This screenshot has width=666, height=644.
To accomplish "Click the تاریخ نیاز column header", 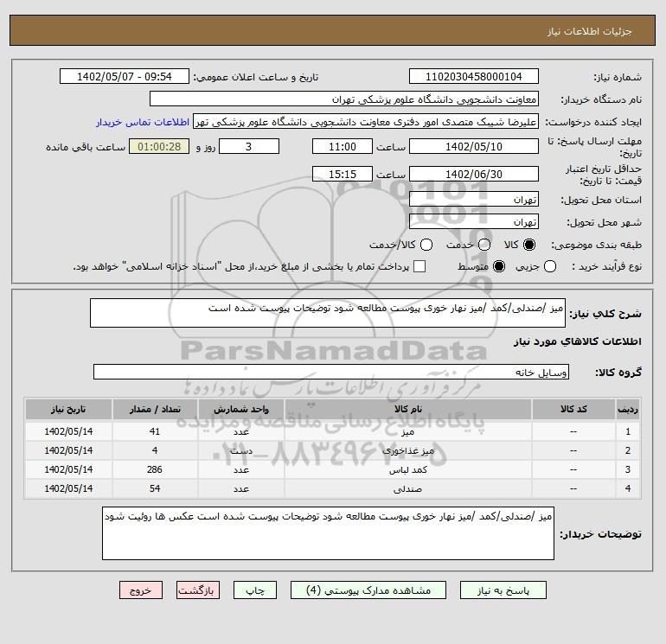I will (x=68, y=409).
